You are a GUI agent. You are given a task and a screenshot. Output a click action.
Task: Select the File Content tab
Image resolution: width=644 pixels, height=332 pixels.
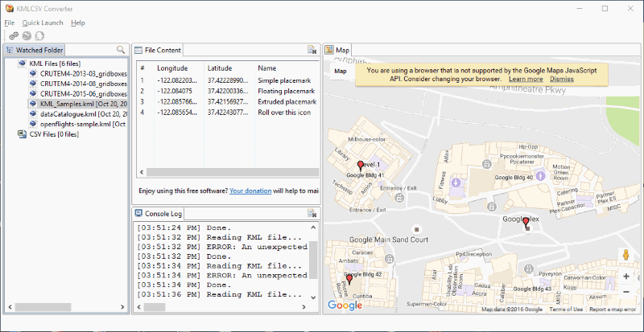(158, 50)
